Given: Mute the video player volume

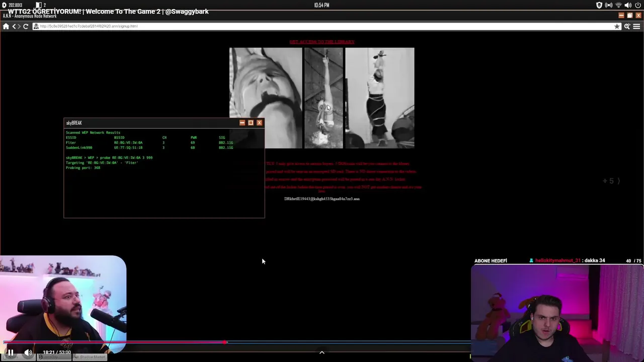Looking at the screenshot, I should pos(28,352).
